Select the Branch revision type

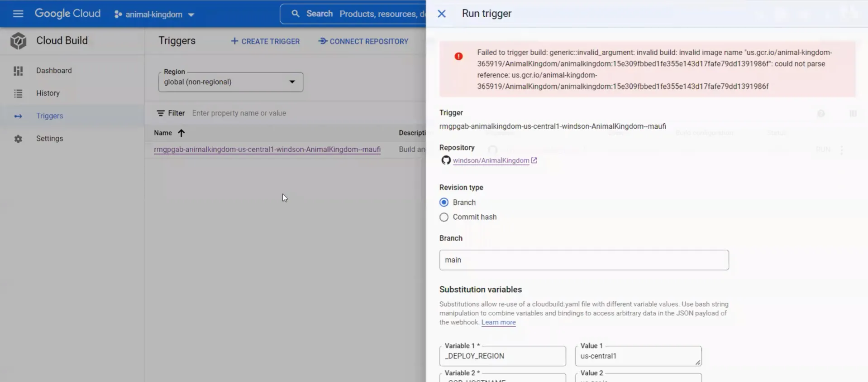444,203
